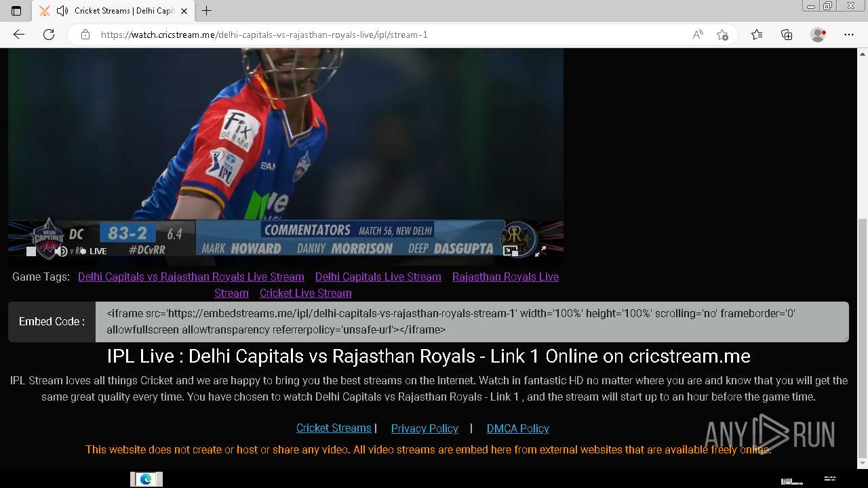Select the Cricket Streams Delhi Capitals tab
The width and height of the screenshot is (868, 488).
114,11
